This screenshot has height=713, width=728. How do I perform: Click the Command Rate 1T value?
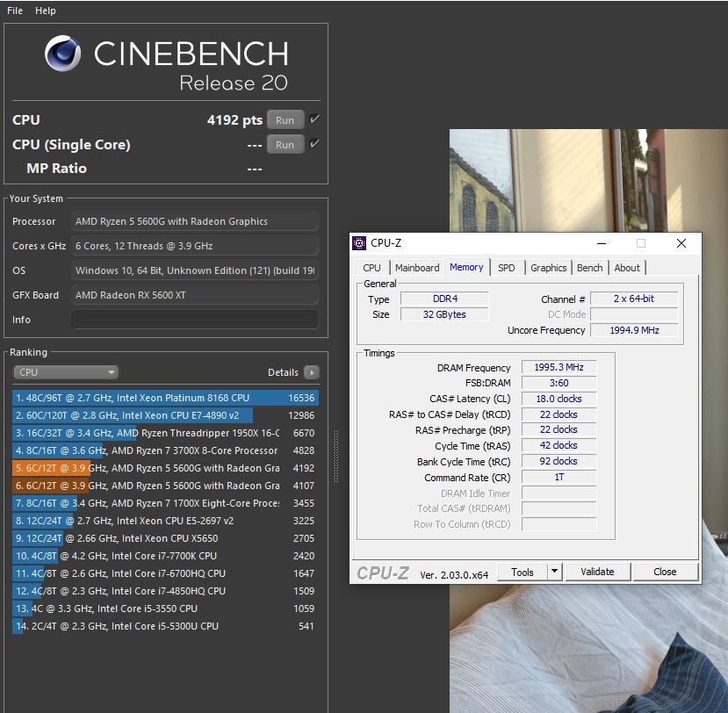coord(559,477)
